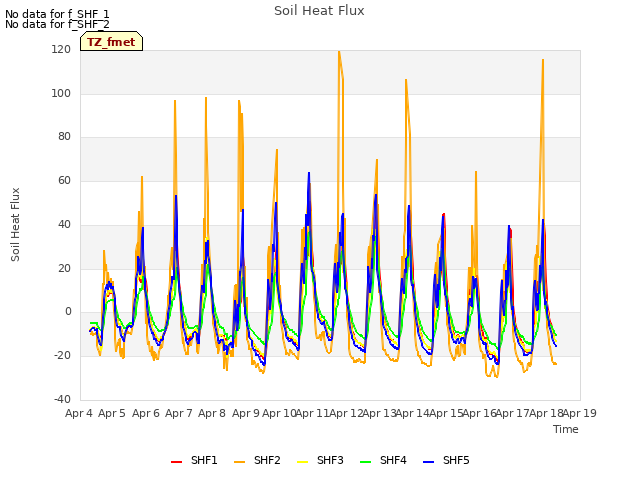
Task: Click the orange SHF2 peak near Apr 18
Action: (x=543, y=60)
